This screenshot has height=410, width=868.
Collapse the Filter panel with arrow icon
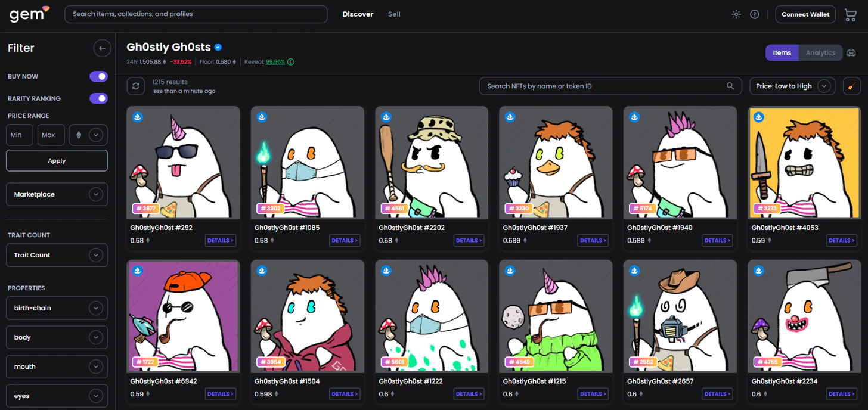[x=102, y=48]
